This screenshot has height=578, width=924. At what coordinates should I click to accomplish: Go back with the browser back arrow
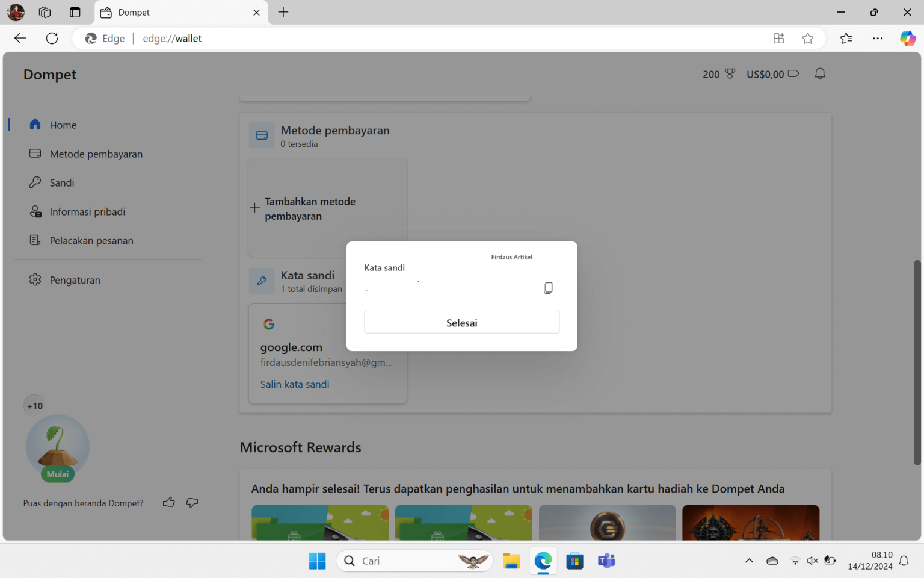[20, 38]
